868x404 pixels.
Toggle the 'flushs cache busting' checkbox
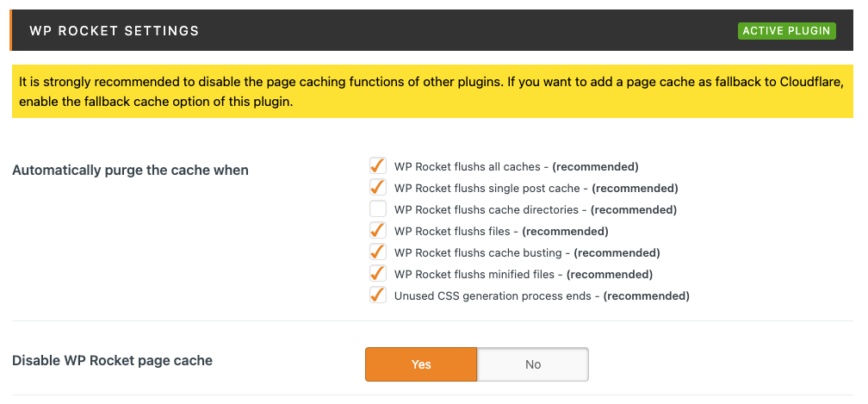(378, 252)
